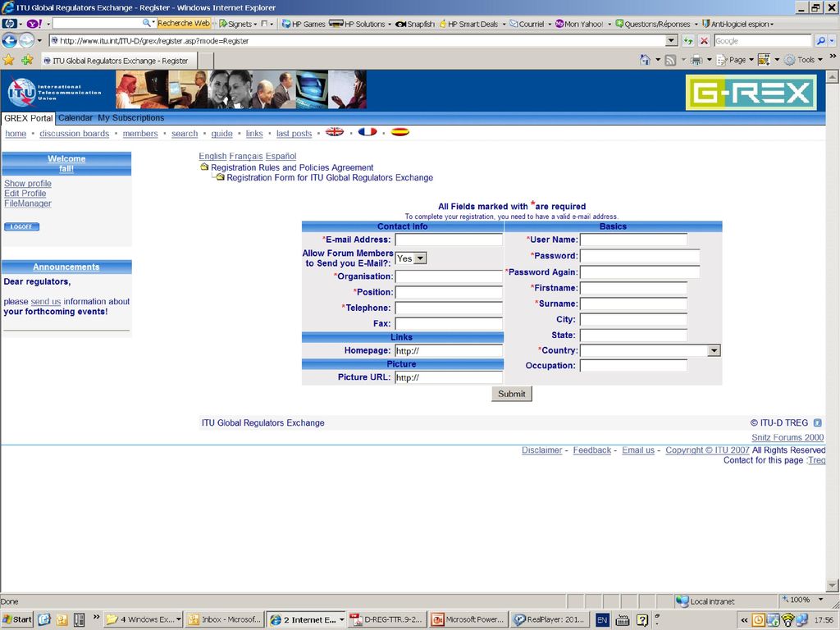This screenshot has height=630, width=840.
Task: Click into the User Name field
Action: pos(633,240)
